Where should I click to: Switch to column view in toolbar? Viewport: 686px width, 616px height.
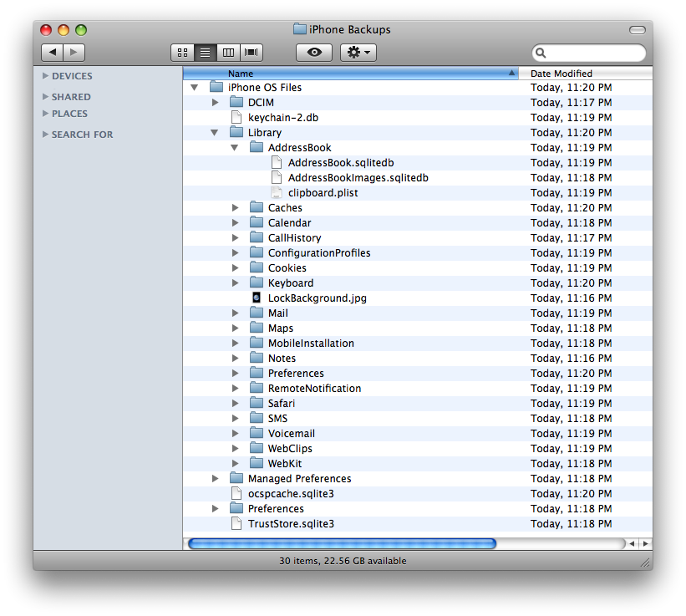click(x=227, y=53)
